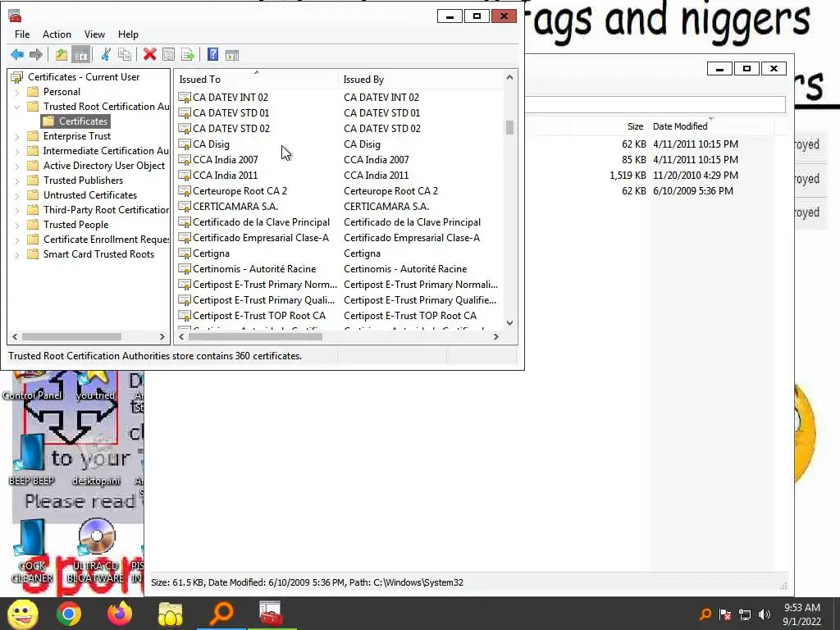Screen dimensions: 840x630
Task: Collapse the Trusted Root Certification Authorities node
Action: 16,107
